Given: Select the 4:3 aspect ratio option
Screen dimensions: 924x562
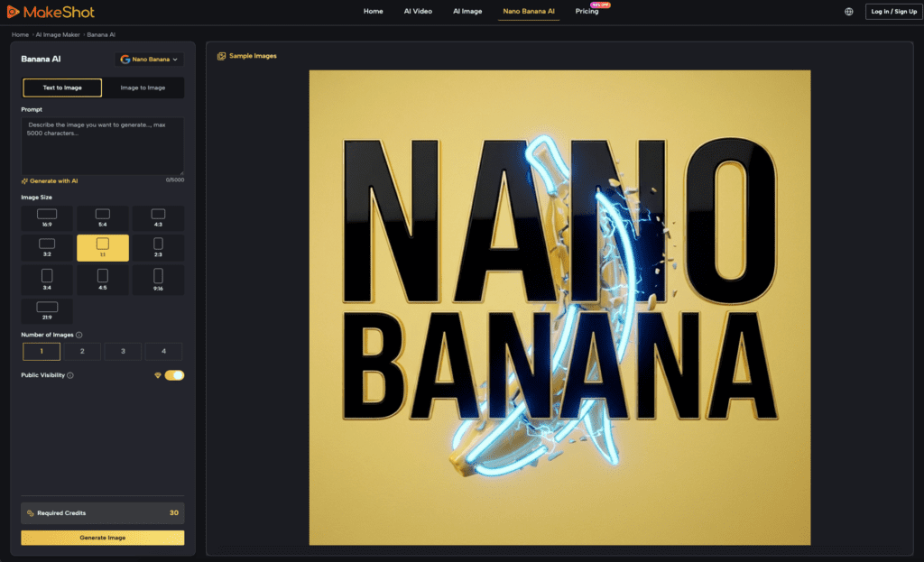Looking at the screenshot, I should click(161, 217).
